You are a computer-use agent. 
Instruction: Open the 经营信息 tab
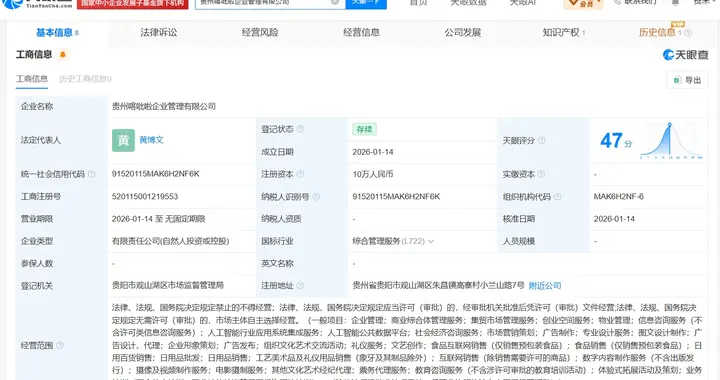point(361,33)
